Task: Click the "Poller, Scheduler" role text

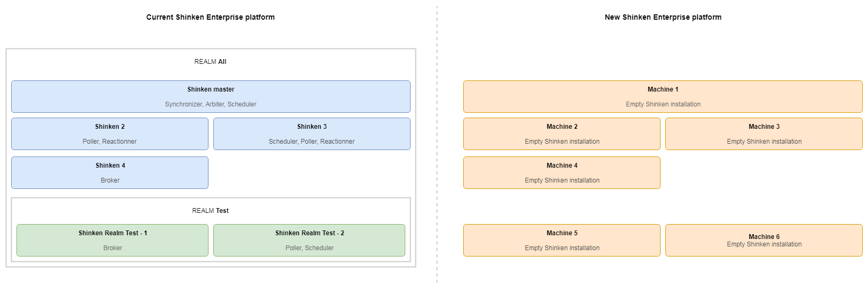Action: click(309, 248)
